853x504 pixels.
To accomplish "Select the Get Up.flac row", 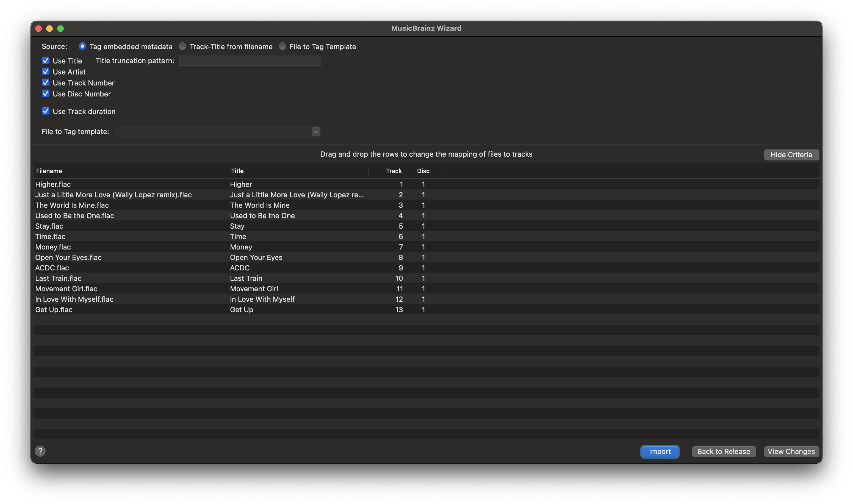I will tap(426, 309).
